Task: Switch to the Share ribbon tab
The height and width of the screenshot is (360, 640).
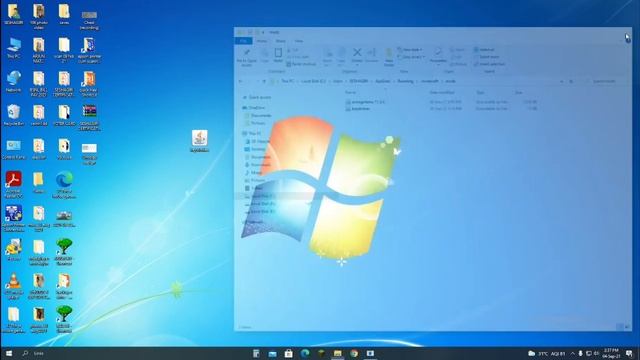Action: [x=281, y=41]
